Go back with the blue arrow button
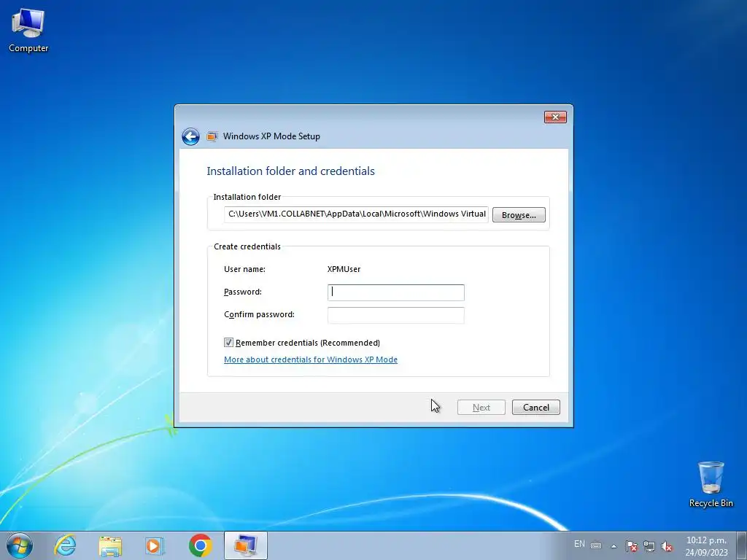Viewport: 747px width, 560px height. (190, 136)
